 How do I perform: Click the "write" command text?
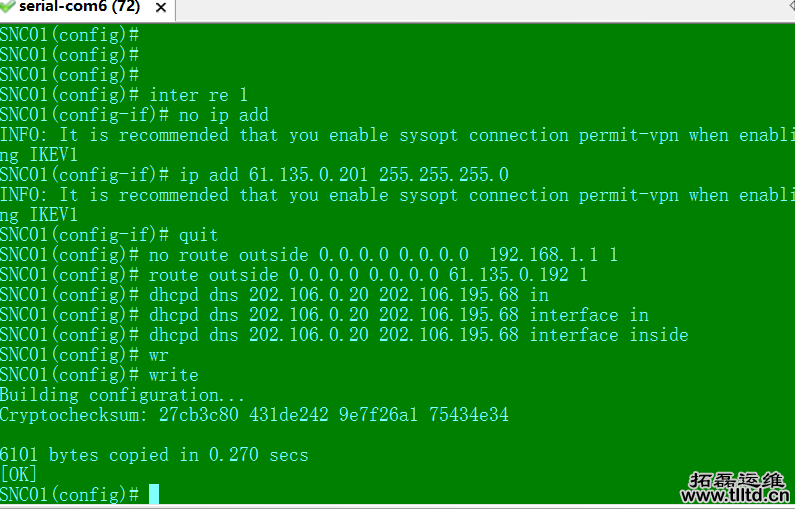(173, 375)
